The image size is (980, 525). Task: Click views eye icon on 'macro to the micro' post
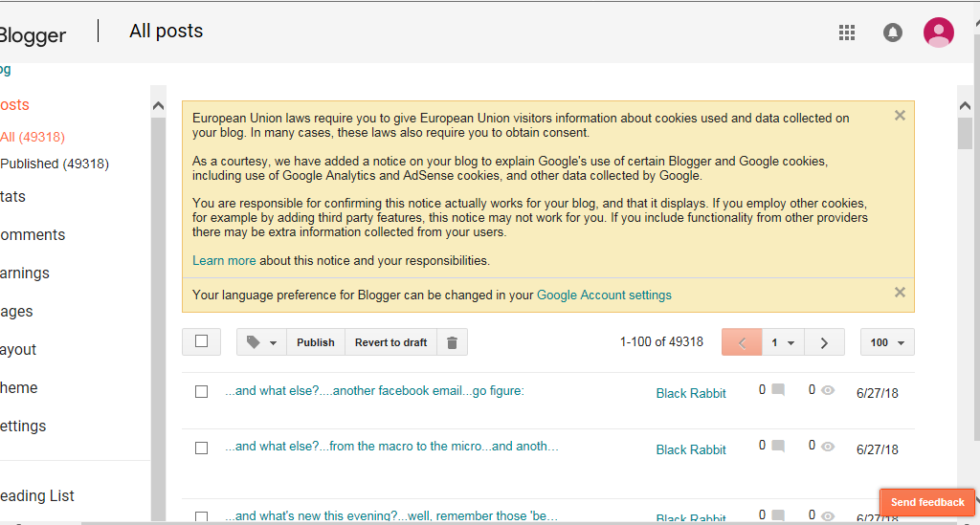pyautogui.click(x=828, y=447)
